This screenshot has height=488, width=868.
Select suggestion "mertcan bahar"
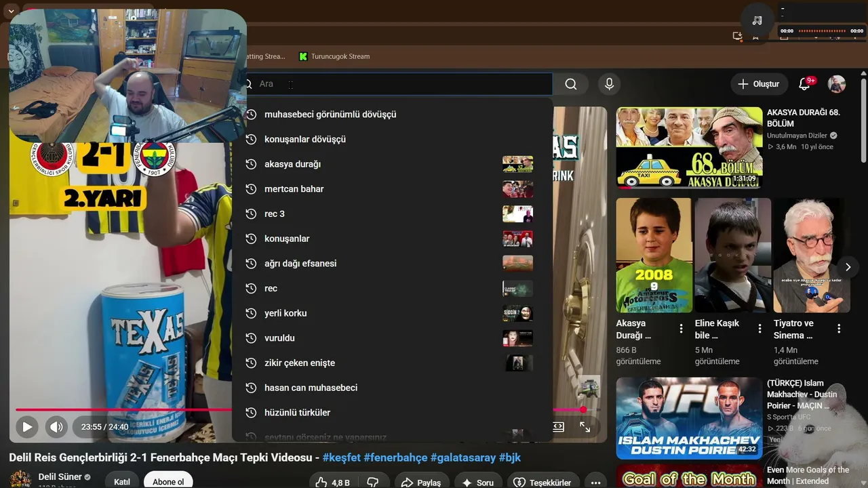(392, 189)
